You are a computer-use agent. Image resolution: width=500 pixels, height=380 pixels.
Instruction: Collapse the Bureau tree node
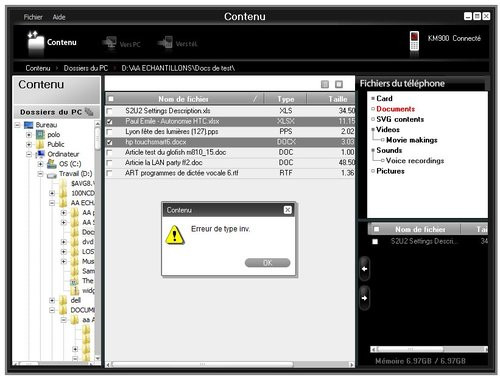[17, 125]
